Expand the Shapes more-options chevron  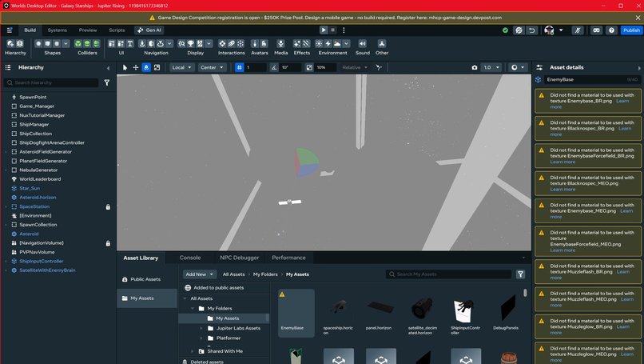[66, 43]
